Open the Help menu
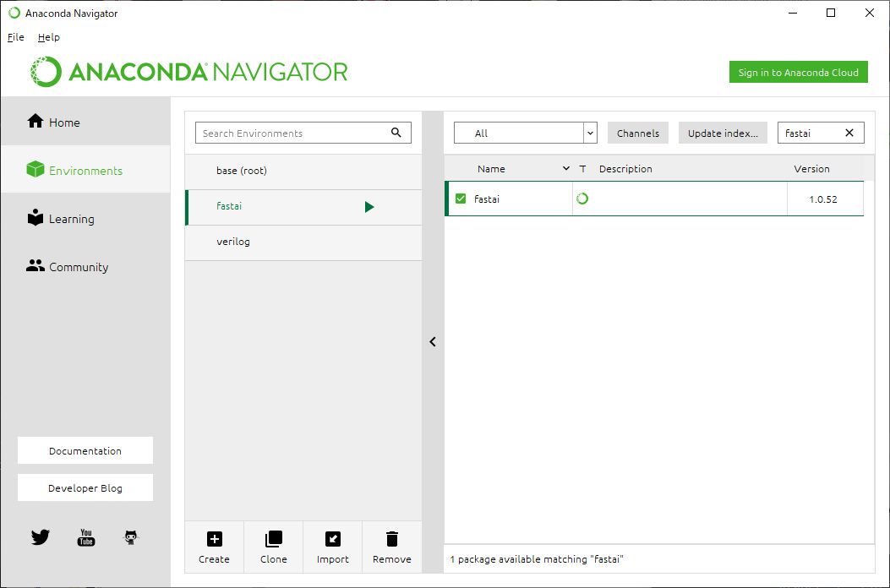This screenshot has height=588, width=890. coord(49,37)
